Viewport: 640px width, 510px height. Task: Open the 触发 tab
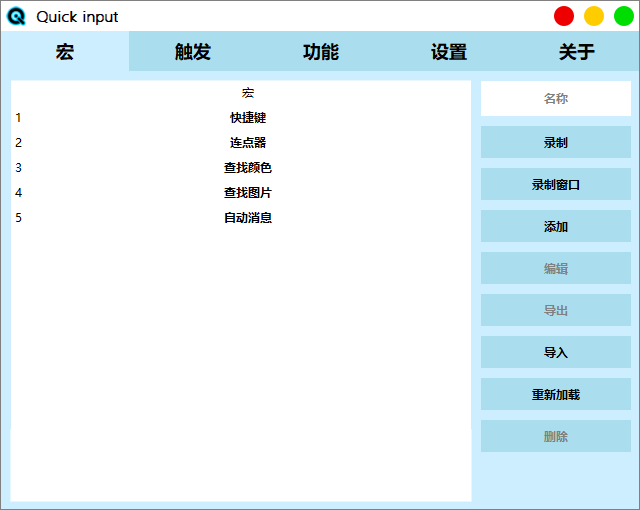coord(193,51)
